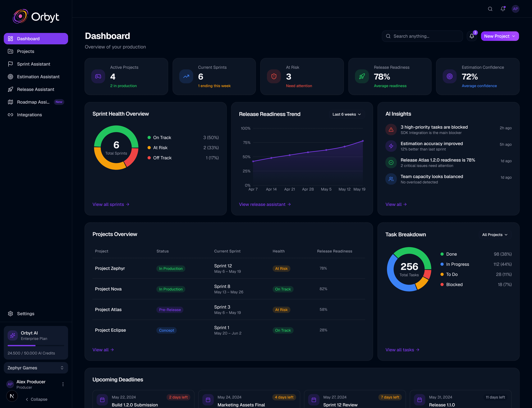
Task: Click the Release Readiness rocket icon
Action: click(x=362, y=76)
